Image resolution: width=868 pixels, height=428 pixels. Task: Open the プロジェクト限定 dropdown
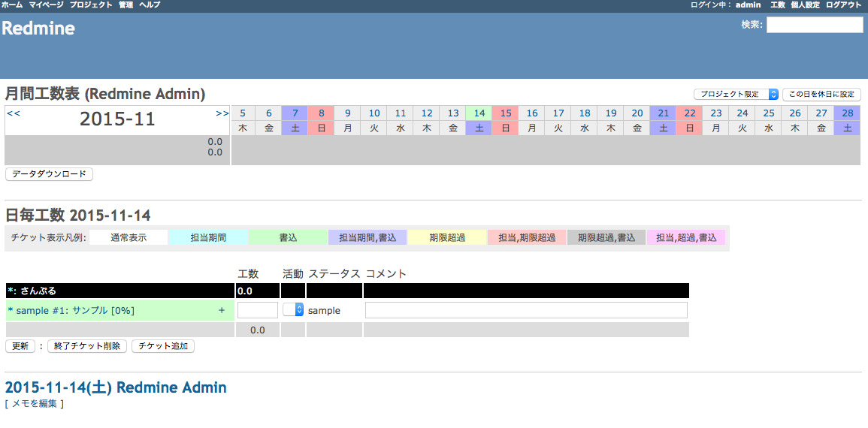(x=736, y=94)
